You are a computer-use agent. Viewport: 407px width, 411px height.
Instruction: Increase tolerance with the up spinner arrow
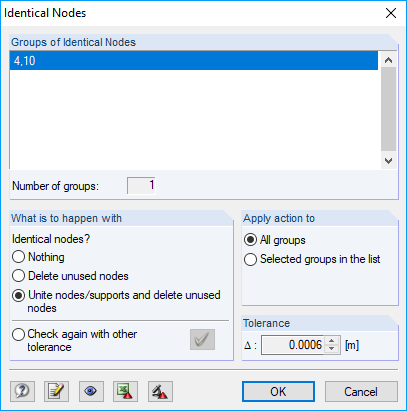(331, 341)
